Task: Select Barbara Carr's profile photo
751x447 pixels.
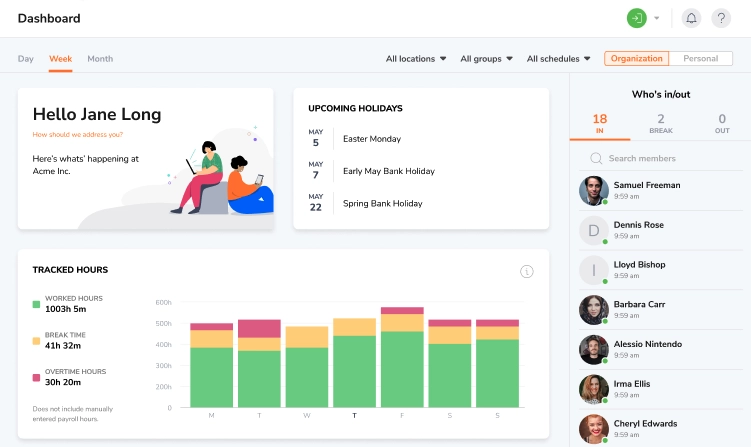Action: pos(593,309)
